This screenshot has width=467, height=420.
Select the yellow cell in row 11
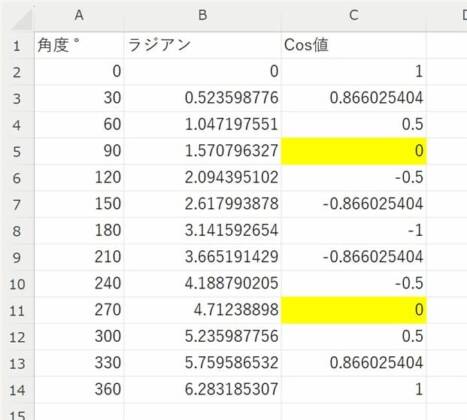354,311
